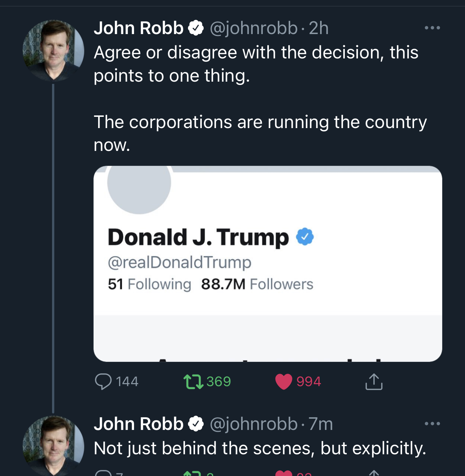
Task: Open the "Not just behind the scenes" reply
Action: [260, 448]
